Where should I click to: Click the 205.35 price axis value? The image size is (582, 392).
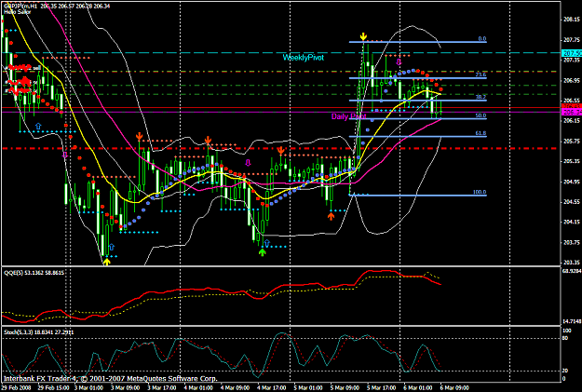pyautogui.click(x=572, y=161)
